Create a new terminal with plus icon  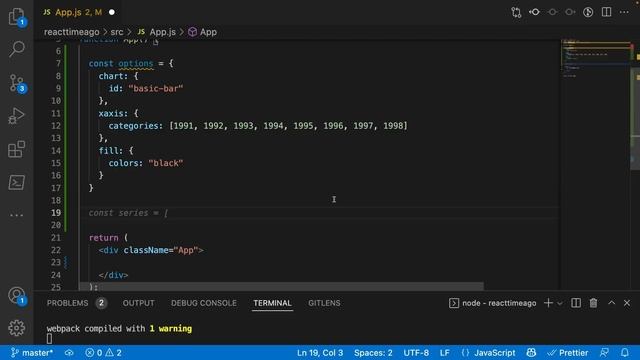(x=548, y=303)
